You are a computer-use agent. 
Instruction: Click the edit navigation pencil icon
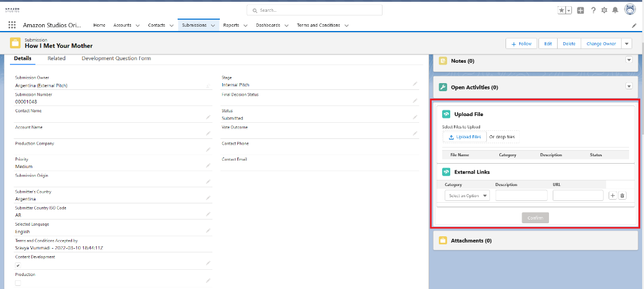point(634,25)
